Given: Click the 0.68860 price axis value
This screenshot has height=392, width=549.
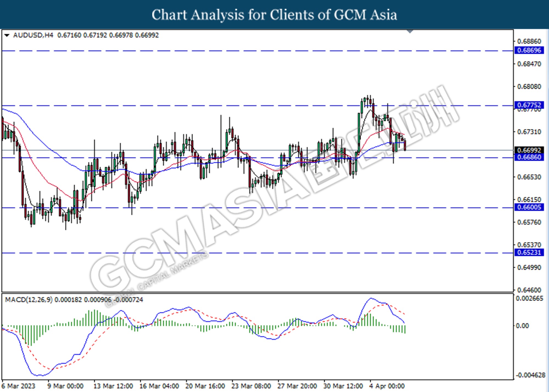Looking at the screenshot, I should click(x=529, y=41).
